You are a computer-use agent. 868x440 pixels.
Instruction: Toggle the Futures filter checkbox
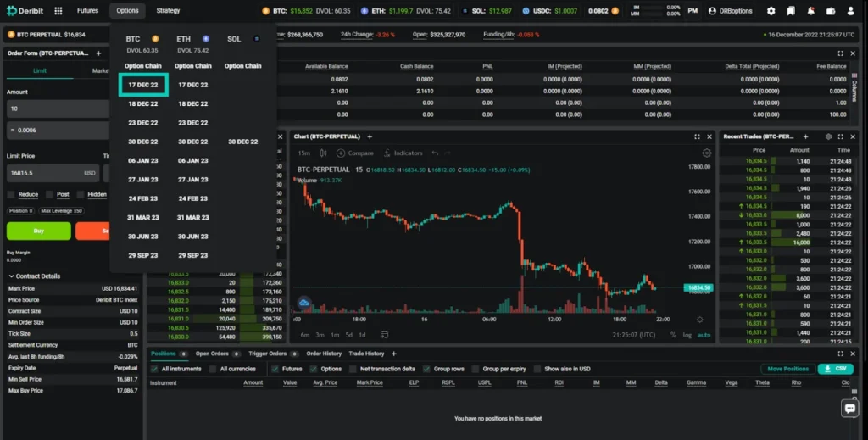click(x=275, y=369)
